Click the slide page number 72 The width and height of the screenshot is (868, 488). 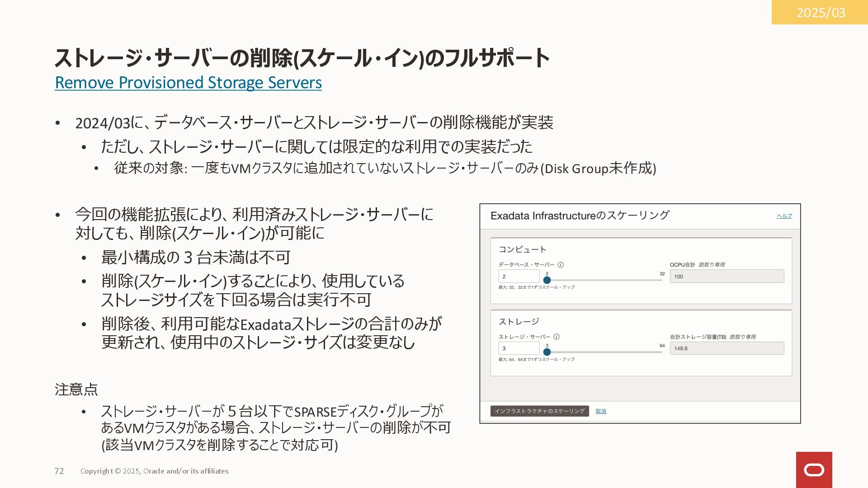[59, 471]
